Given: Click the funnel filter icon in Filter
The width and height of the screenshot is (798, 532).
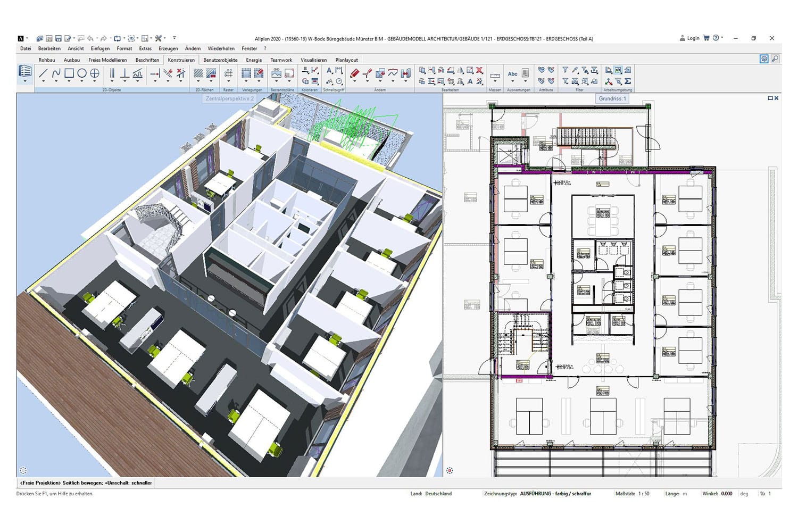Looking at the screenshot, I should coord(566,70).
